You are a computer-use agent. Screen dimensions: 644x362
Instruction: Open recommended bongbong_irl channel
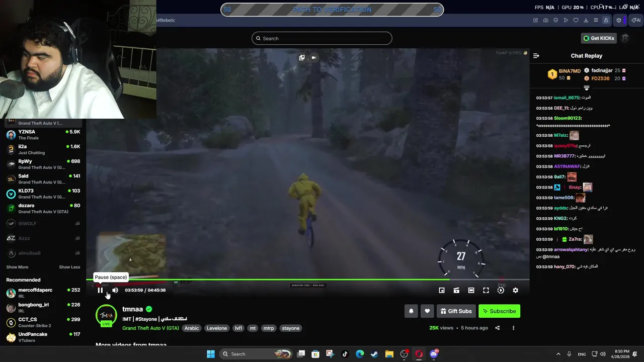pyautogui.click(x=43, y=308)
